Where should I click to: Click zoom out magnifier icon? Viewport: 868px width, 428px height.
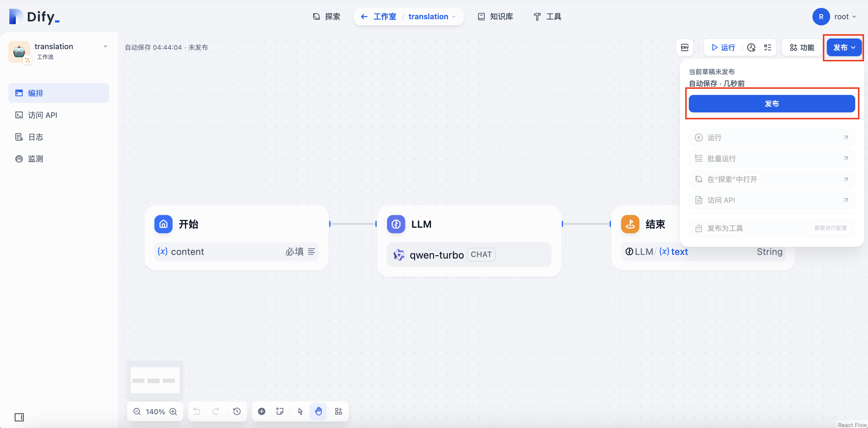pyautogui.click(x=137, y=412)
